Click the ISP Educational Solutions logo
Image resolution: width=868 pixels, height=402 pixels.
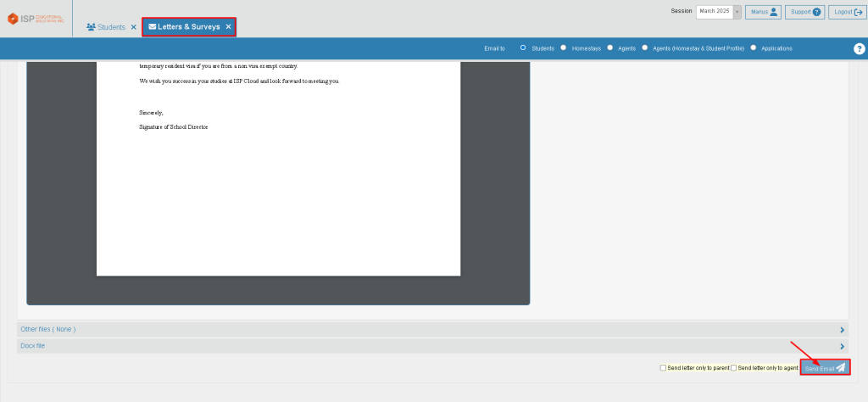(x=36, y=18)
